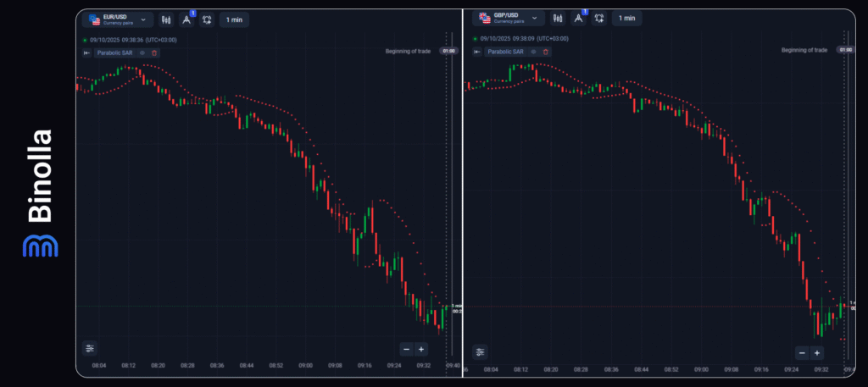Click the 01:00 trade time marker on EUR/USD chart
The image size is (868, 387).
click(448, 51)
